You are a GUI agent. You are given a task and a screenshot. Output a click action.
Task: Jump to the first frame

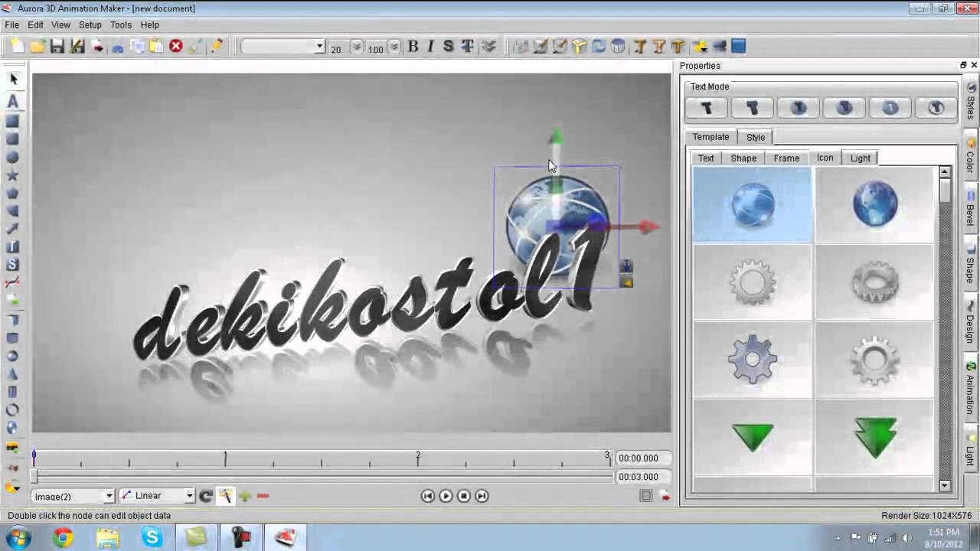(x=427, y=496)
